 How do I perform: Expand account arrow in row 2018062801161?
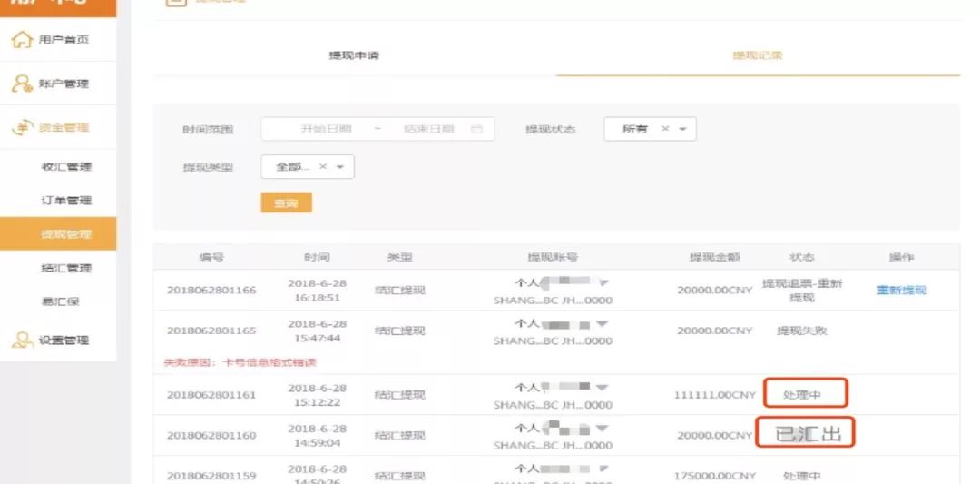[x=602, y=388]
